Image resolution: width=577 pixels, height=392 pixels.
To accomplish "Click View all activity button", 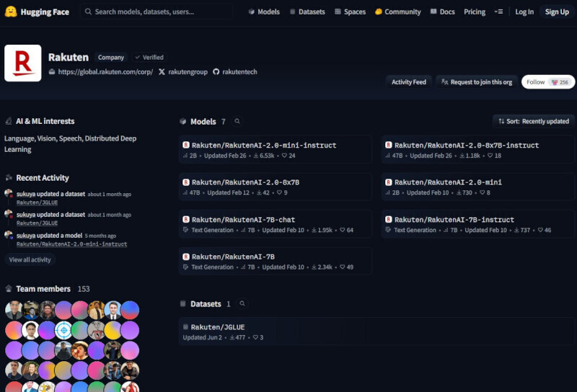I will 30,259.
